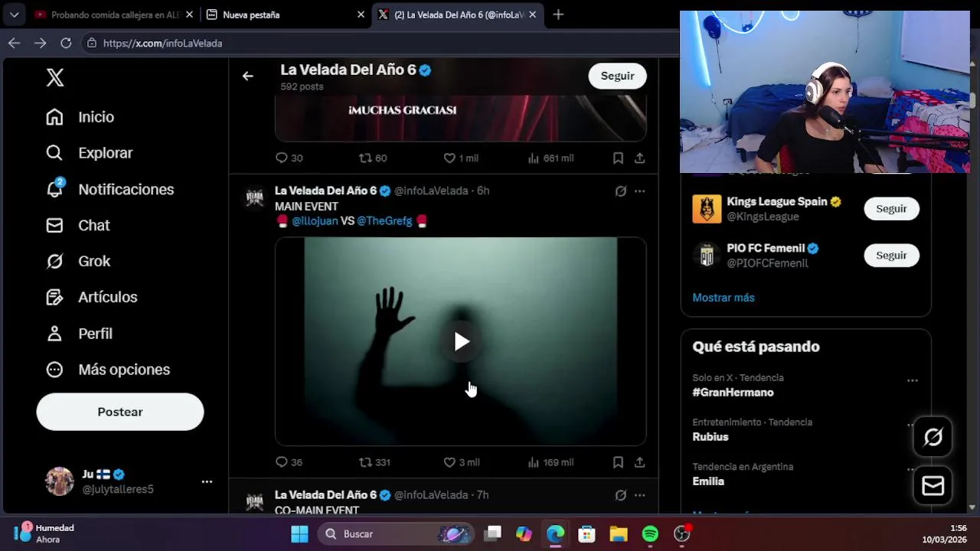Image resolution: width=980 pixels, height=551 pixels.
Task: Open Explorar search page
Action: (89, 153)
